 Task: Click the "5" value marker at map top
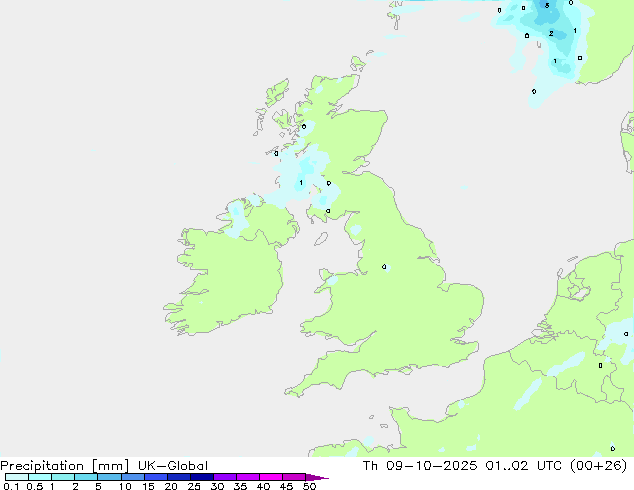click(x=546, y=5)
